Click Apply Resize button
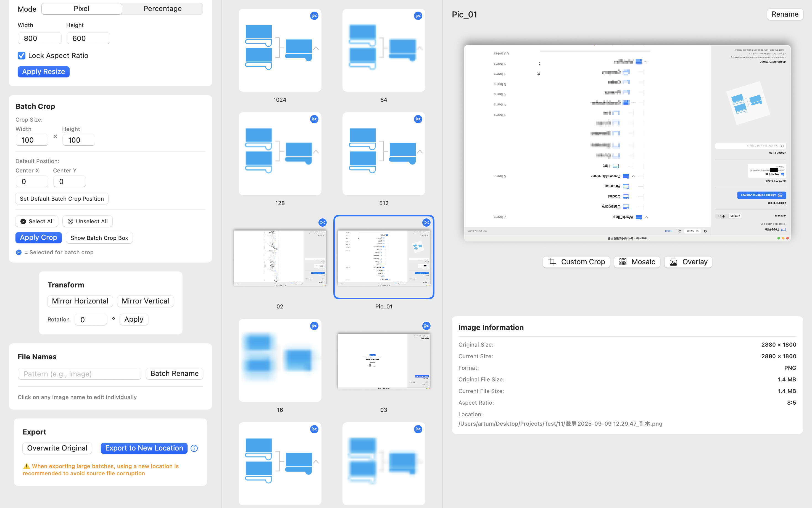Screen dimensions: 812x508 pyautogui.click(x=43, y=72)
